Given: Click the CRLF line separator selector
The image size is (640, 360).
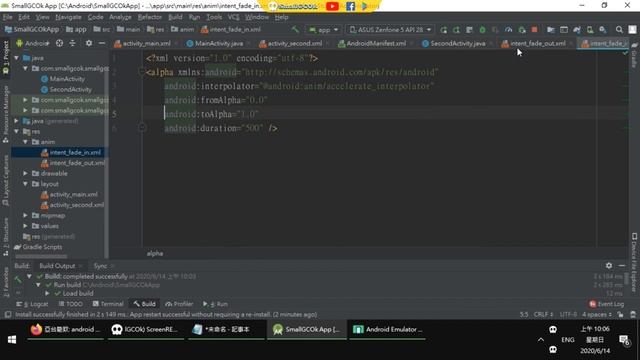Looking at the screenshot, I should coord(543,315).
